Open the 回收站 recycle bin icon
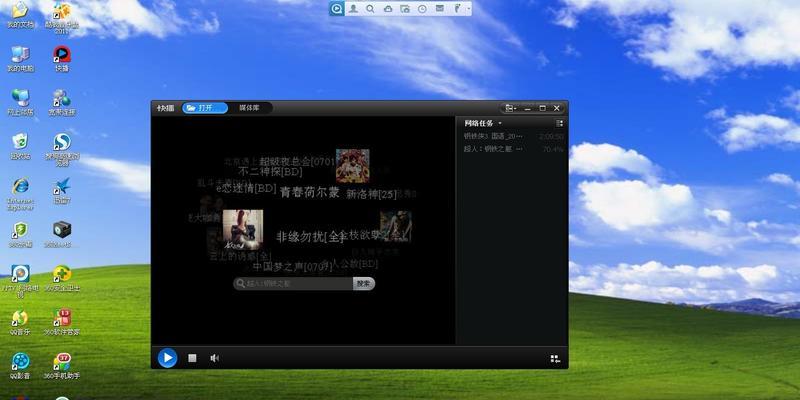The image size is (800, 400). (x=20, y=146)
